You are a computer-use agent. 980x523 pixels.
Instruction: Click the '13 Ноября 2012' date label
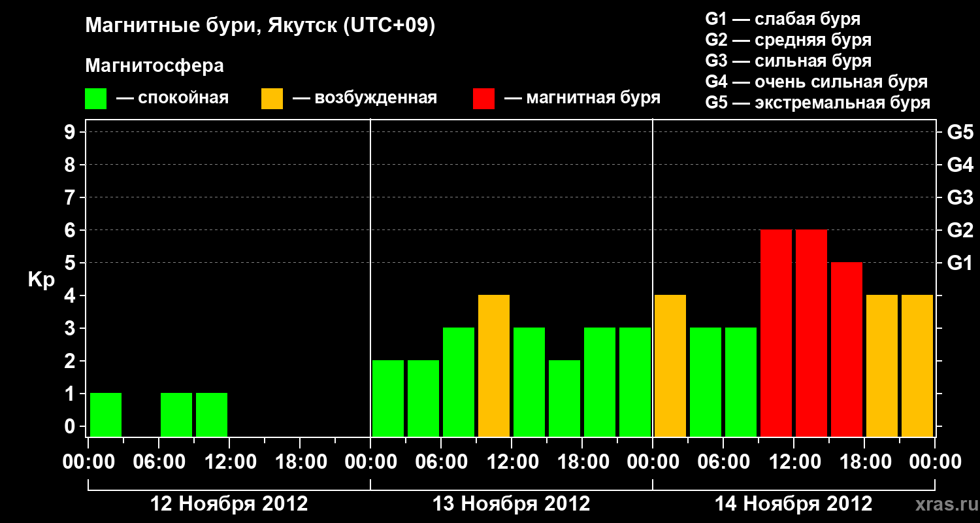(512, 504)
